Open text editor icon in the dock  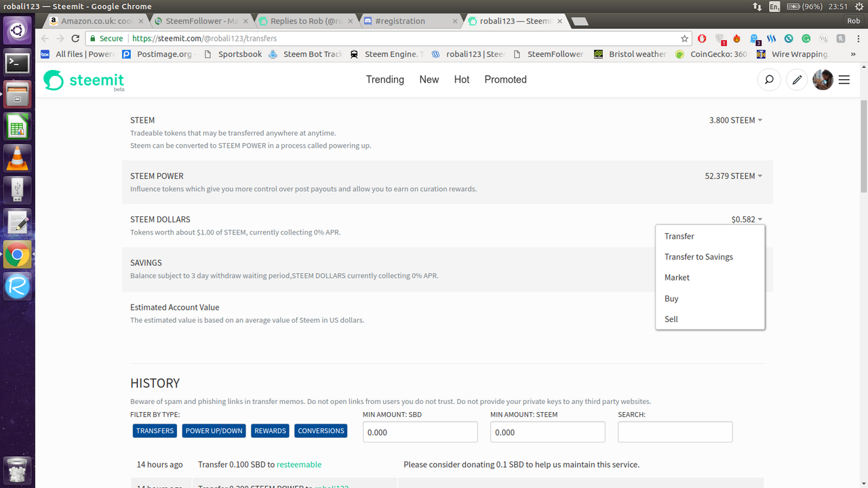[18, 223]
